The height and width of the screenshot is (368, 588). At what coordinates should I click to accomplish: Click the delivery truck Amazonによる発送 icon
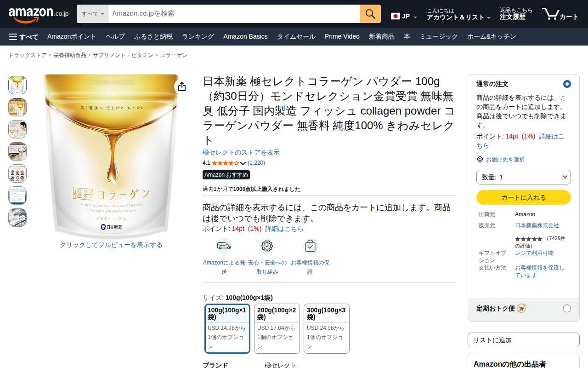tap(224, 246)
